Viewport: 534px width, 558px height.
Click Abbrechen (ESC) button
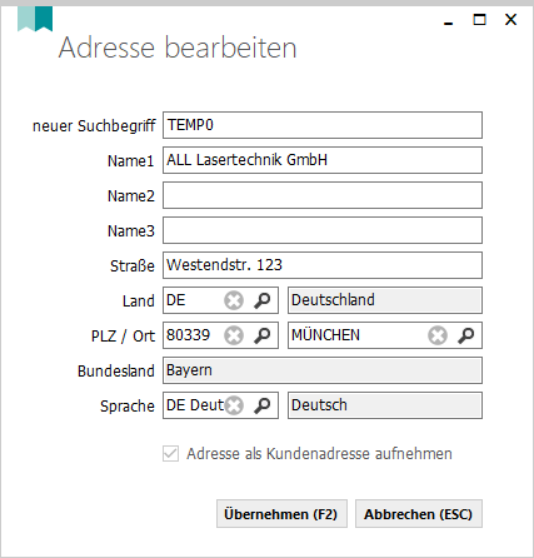coord(419,514)
